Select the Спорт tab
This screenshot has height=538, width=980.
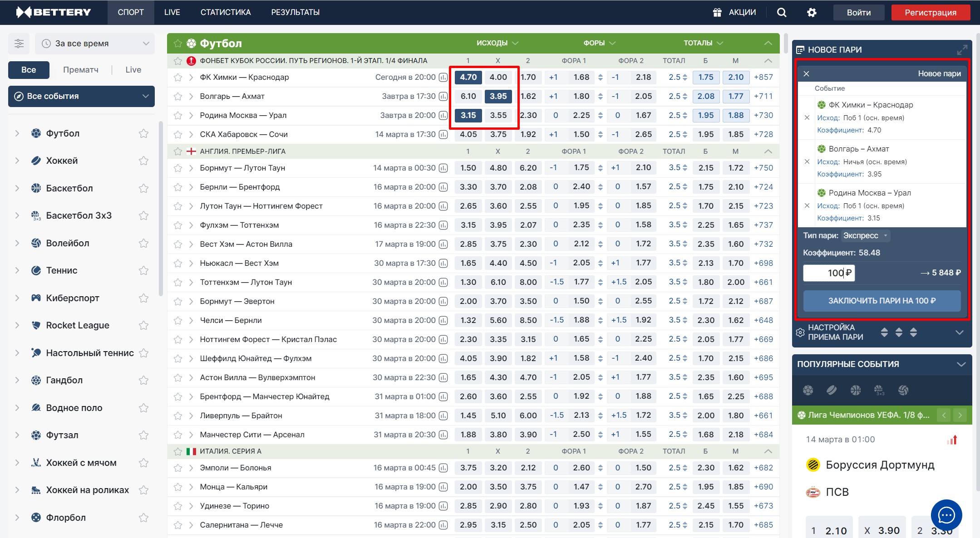click(131, 12)
